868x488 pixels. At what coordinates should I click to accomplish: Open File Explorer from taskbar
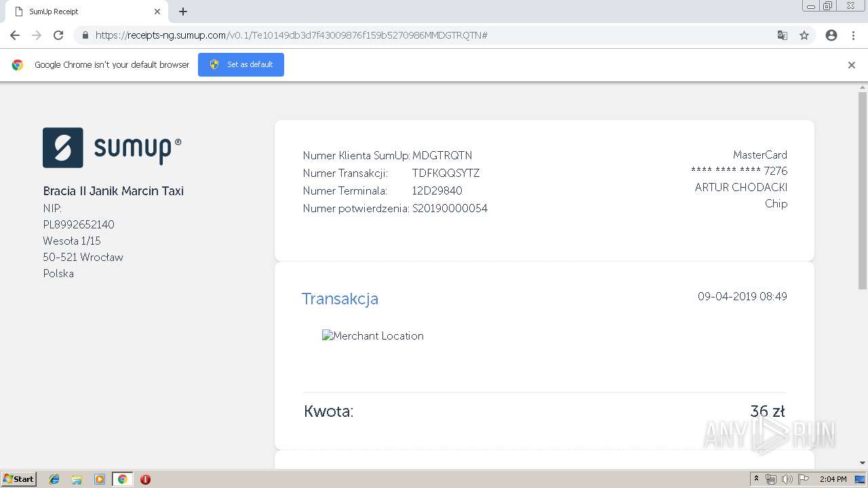77,479
